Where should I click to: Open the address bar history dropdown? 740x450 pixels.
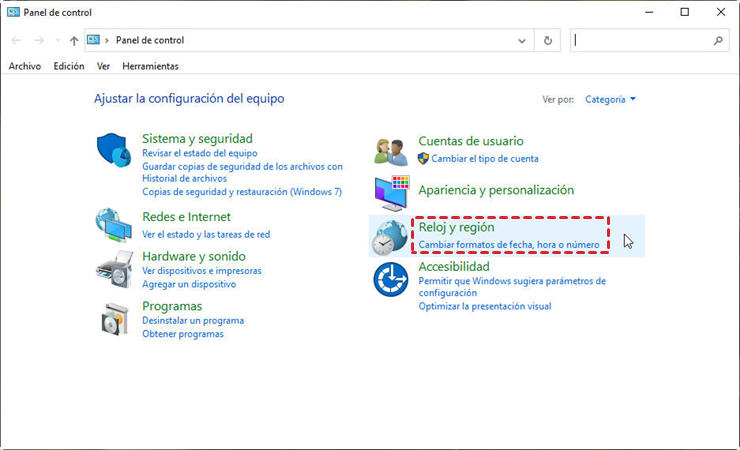click(x=521, y=41)
